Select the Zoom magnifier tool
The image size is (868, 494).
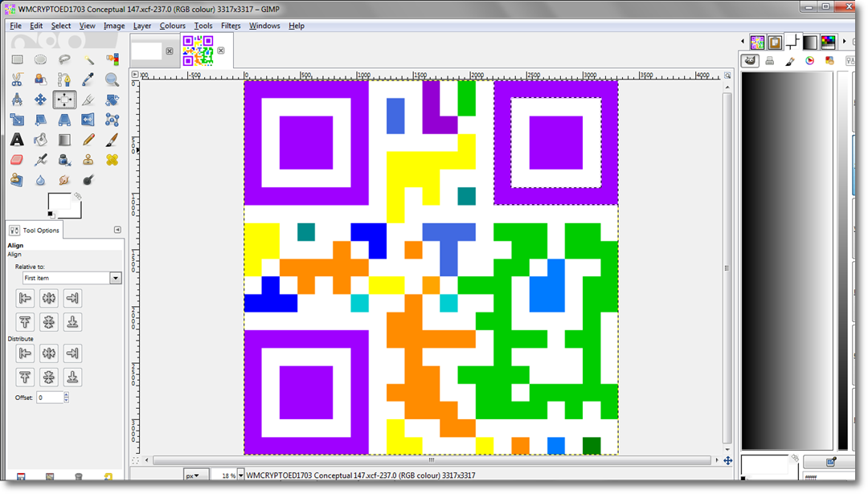pyautogui.click(x=112, y=80)
